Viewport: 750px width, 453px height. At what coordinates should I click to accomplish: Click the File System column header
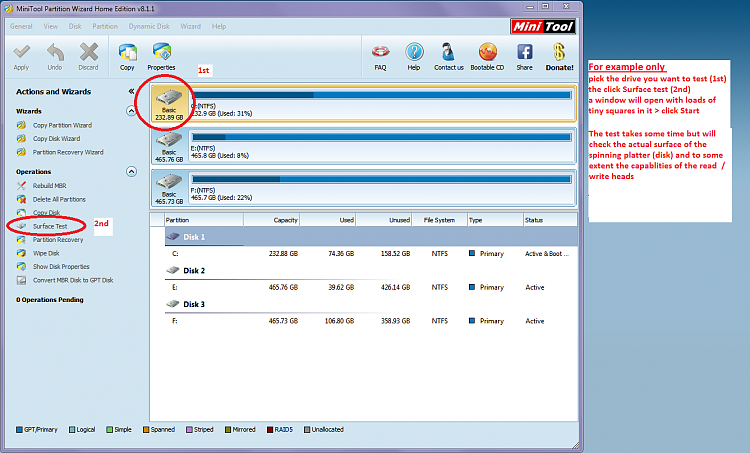pos(439,220)
